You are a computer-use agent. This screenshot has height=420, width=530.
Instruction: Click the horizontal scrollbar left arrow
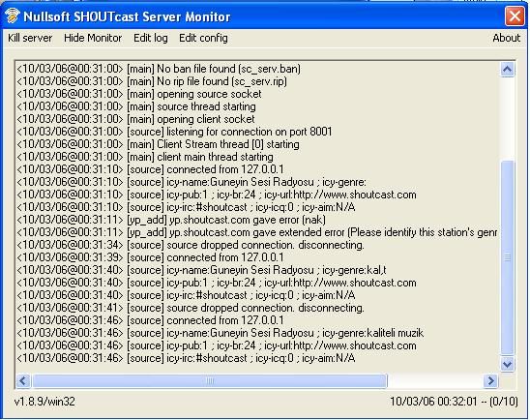23,381
